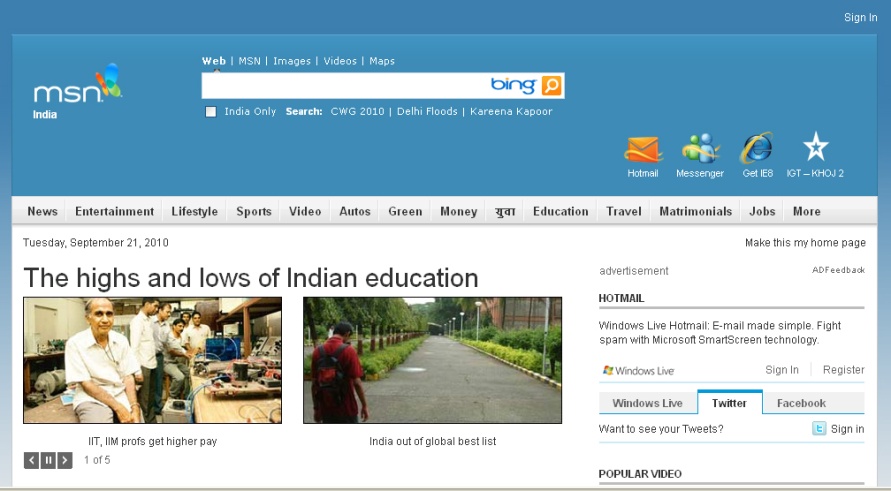Click Sign in for Tweets
Image resolution: width=891 pixels, height=491 pixels.
(847, 429)
